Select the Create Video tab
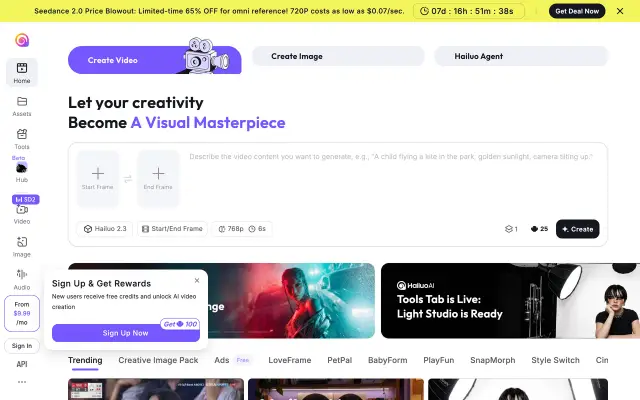Image resolution: width=640 pixels, height=400 pixels. tap(155, 60)
